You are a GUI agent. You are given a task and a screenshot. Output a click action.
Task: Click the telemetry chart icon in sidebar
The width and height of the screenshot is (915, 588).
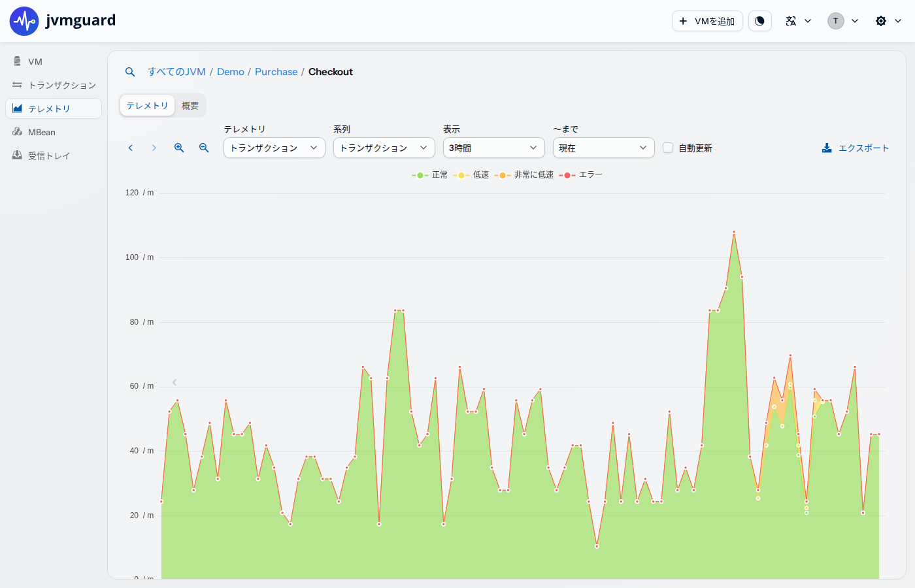point(17,108)
